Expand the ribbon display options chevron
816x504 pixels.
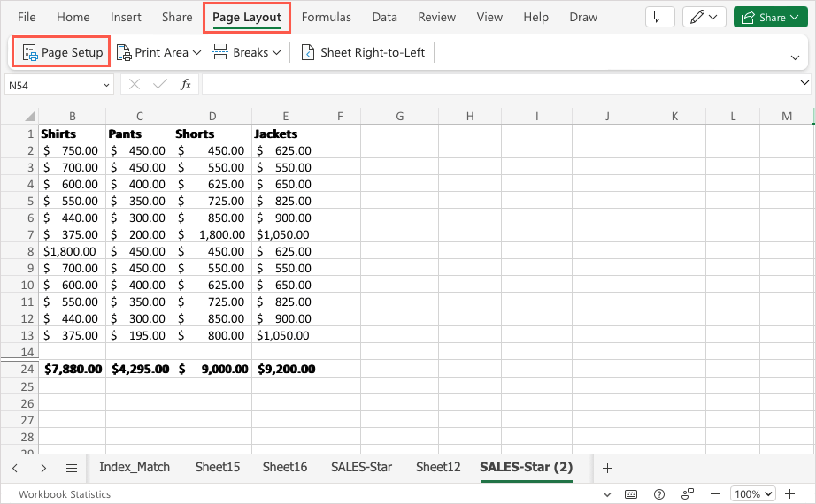794,57
